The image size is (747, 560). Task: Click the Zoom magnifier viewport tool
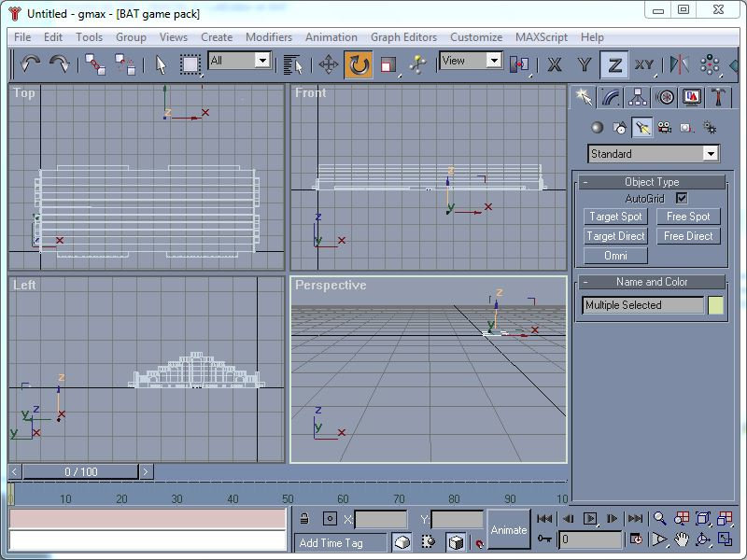[x=659, y=519]
